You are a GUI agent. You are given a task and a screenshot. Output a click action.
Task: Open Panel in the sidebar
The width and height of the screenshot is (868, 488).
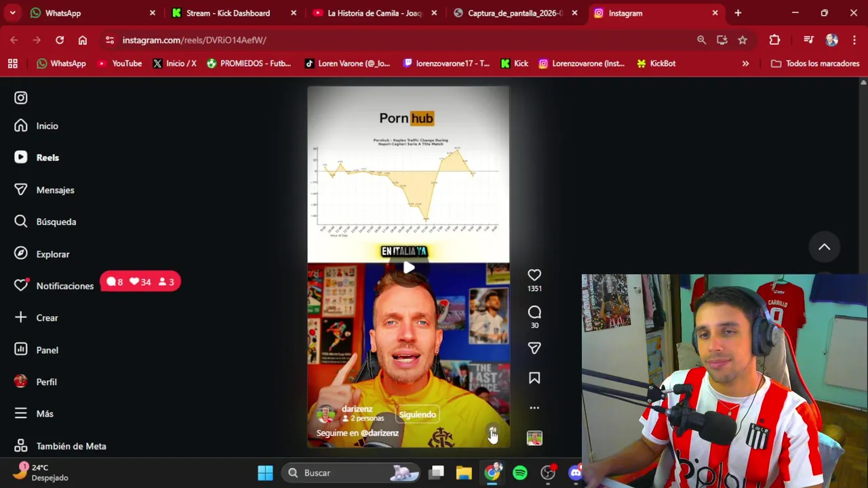coord(37,350)
